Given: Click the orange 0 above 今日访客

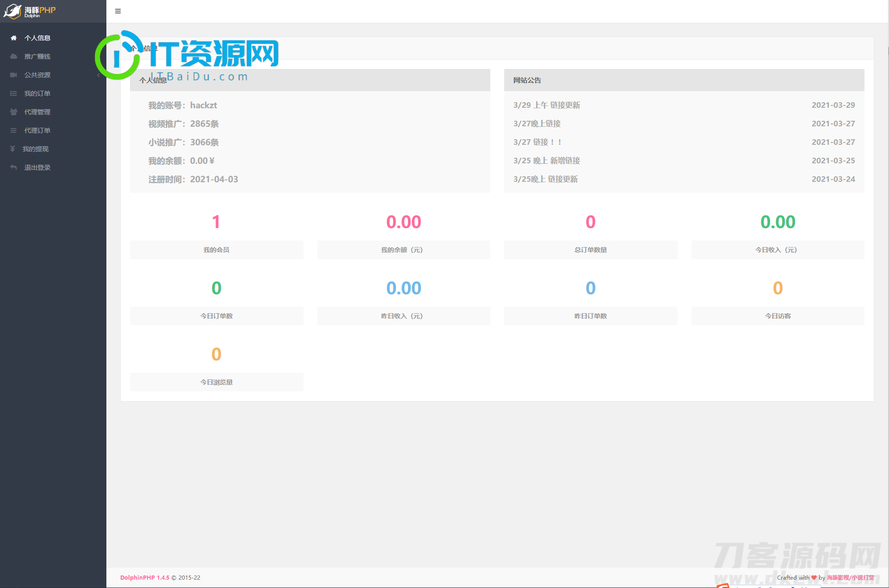Looking at the screenshot, I should pyautogui.click(x=778, y=288).
